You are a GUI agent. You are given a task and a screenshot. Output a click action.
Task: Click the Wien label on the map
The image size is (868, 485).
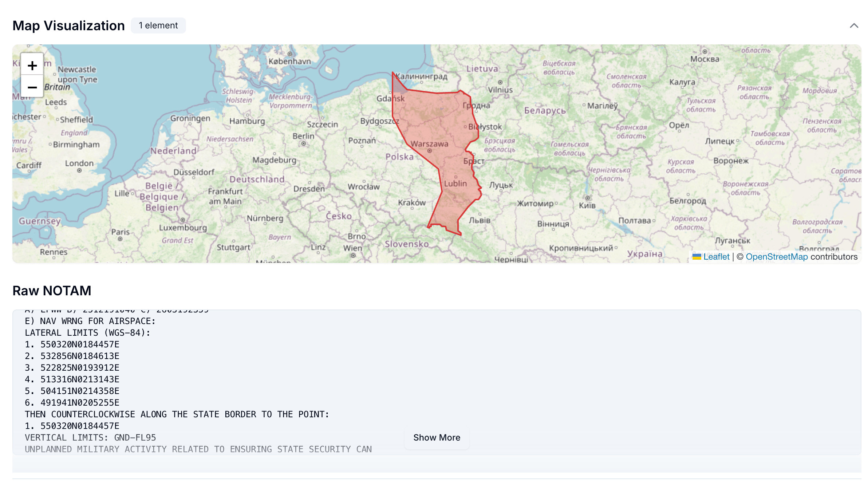(x=353, y=248)
